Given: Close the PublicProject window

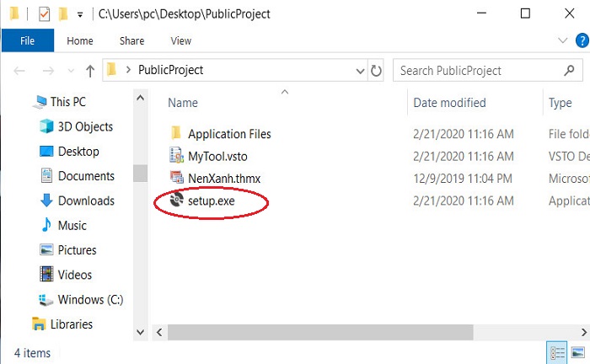Looking at the screenshot, I should point(570,13).
